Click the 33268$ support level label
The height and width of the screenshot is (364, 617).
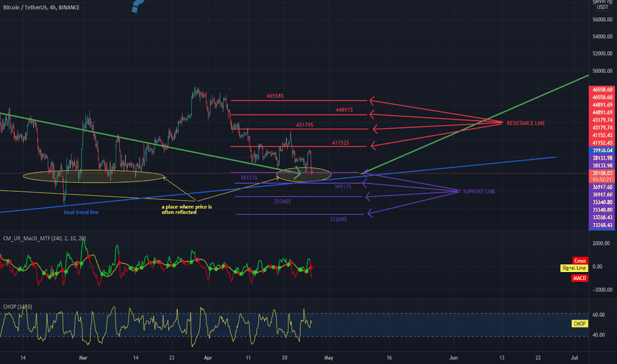[x=338, y=219]
